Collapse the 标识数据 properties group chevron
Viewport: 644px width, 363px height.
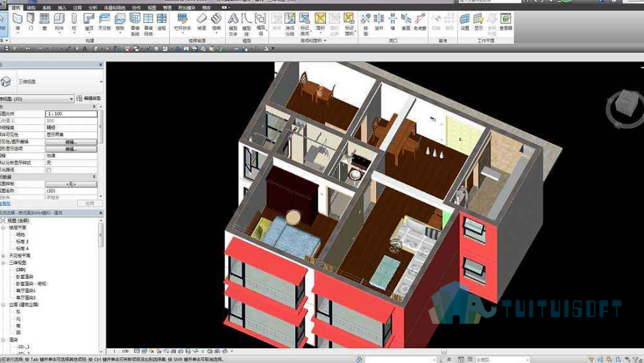[x=94, y=177]
